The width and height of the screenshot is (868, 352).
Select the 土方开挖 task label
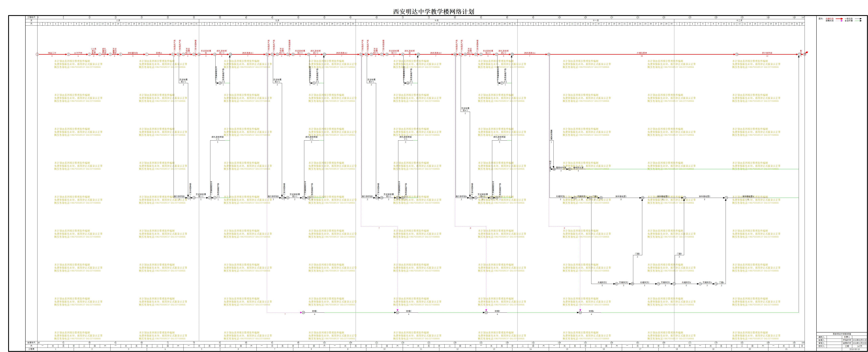point(78,53)
